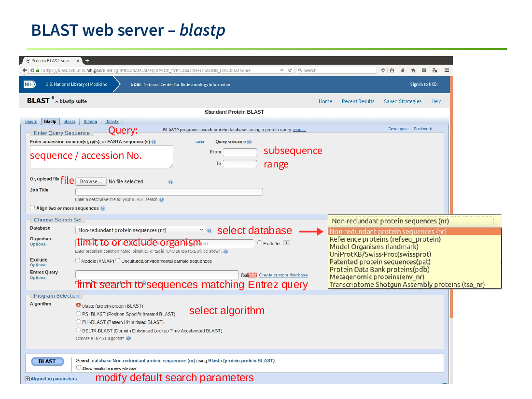The width and height of the screenshot is (532, 399).
Task: Open help icon for Job Title description
Action: point(162,200)
